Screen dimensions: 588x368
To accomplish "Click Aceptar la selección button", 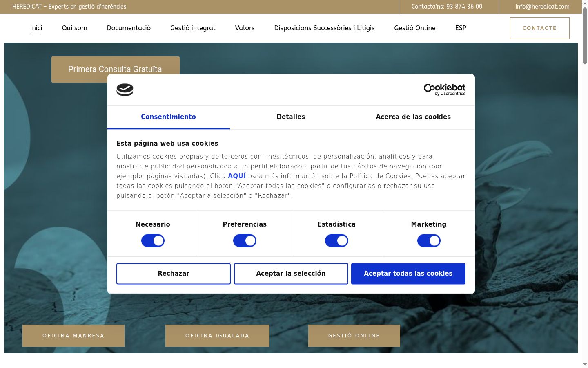I will (x=291, y=274).
